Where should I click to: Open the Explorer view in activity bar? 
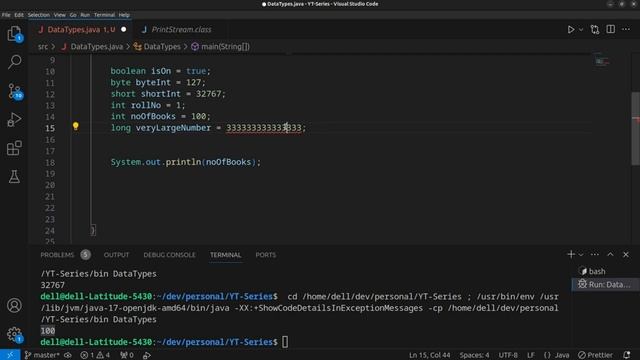click(x=14, y=34)
